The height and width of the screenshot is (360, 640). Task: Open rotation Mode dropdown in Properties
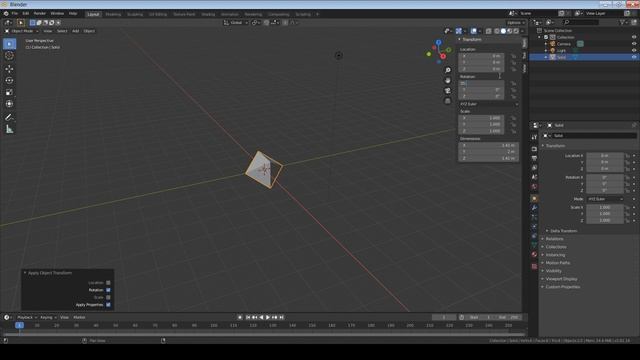point(605,199)
